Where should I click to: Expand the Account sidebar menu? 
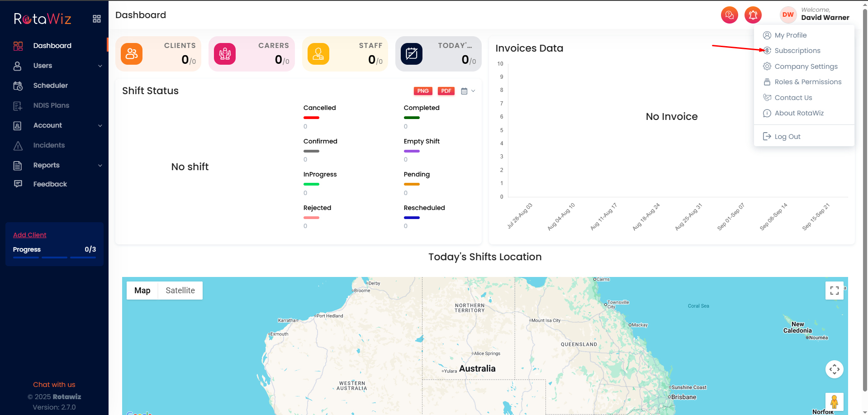tap(58, 125)
